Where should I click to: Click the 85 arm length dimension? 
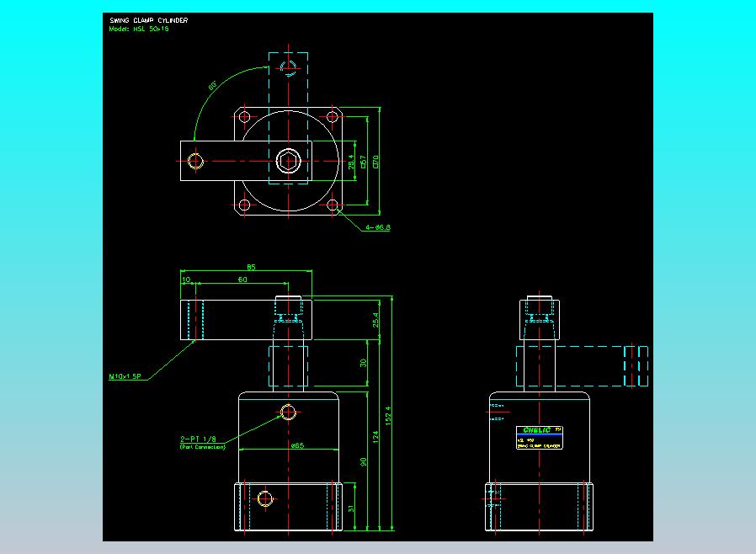[x=251, y=267]
